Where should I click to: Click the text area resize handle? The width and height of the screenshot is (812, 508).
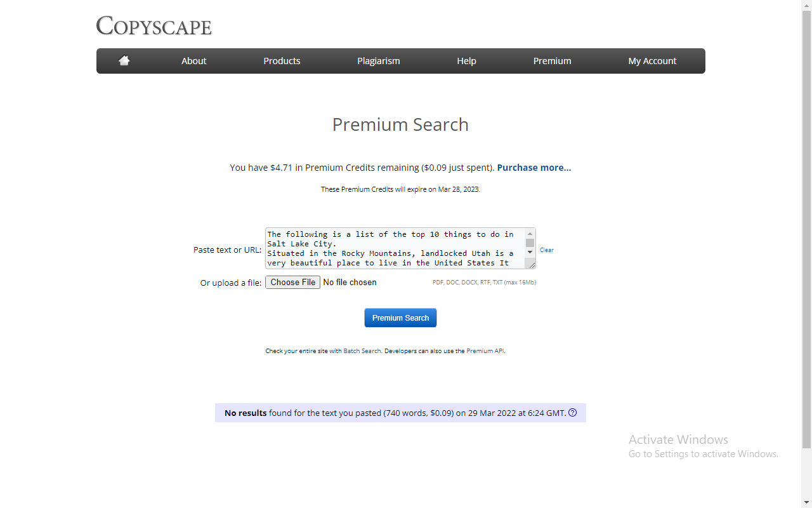(x=532, y=265)
